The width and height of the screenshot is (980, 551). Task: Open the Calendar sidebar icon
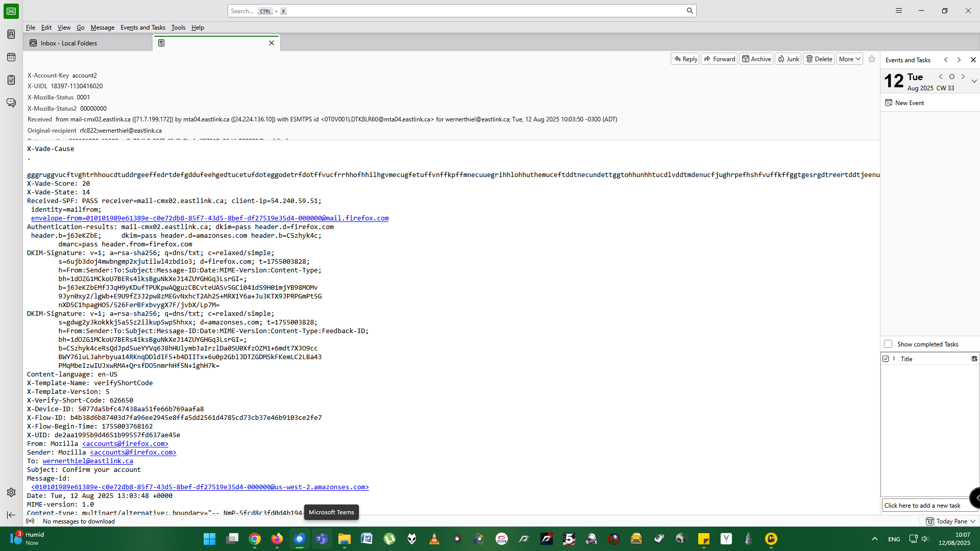11,57
